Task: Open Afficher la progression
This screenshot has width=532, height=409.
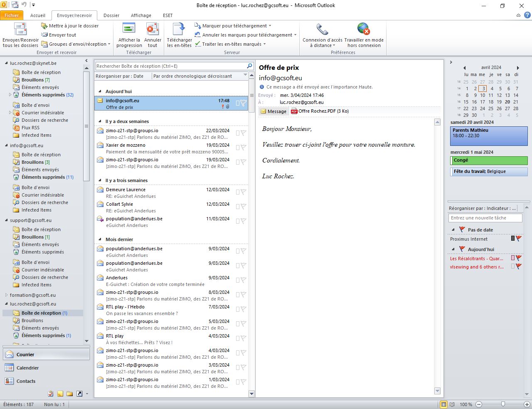Action: tap(129, 35)
